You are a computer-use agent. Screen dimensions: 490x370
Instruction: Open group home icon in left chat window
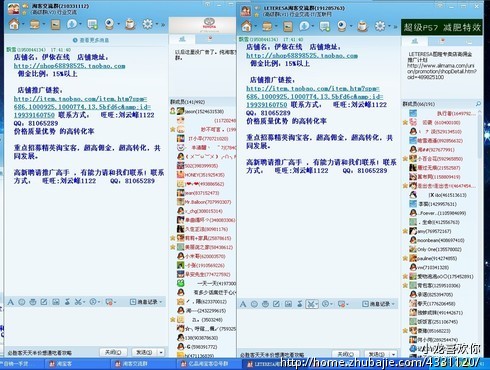click(14, 24)
